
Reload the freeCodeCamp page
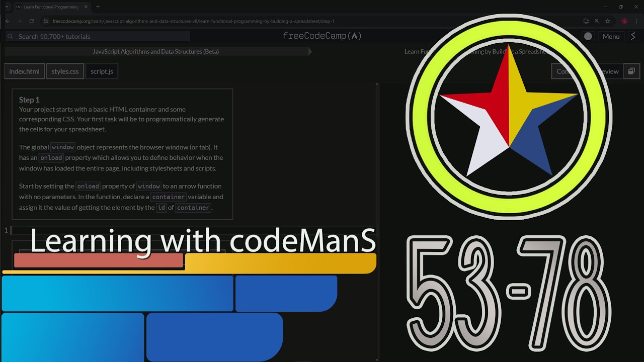click(x=32, y=21)
